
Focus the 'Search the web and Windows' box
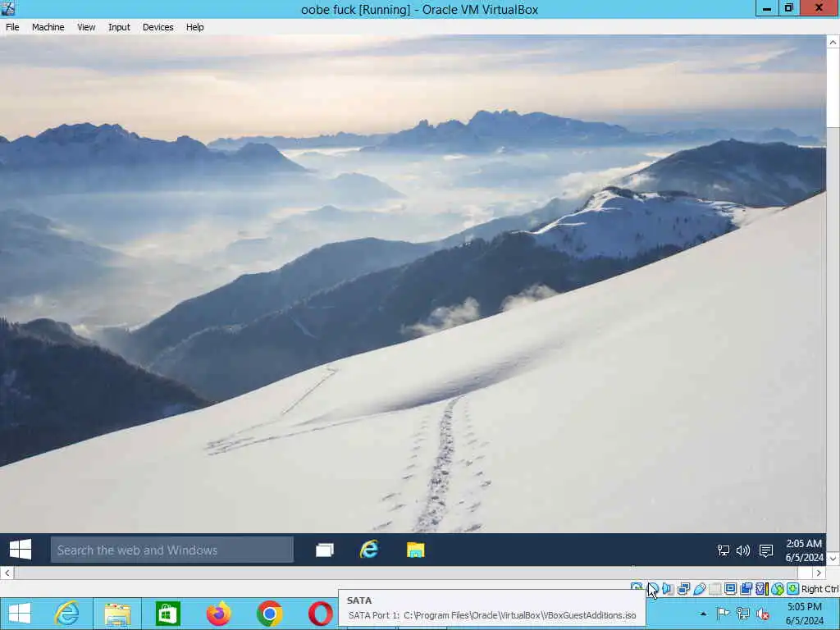click(172, 550)
